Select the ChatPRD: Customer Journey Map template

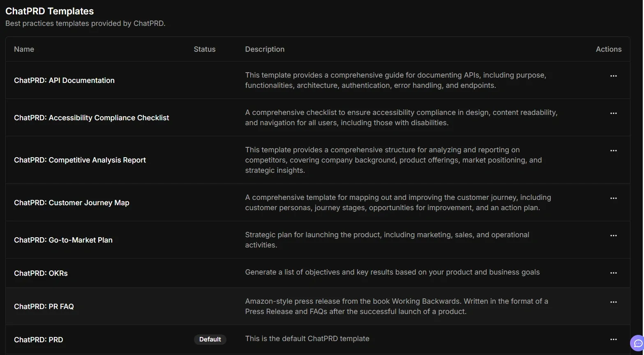pyautogui.click(x=72, y=202)
